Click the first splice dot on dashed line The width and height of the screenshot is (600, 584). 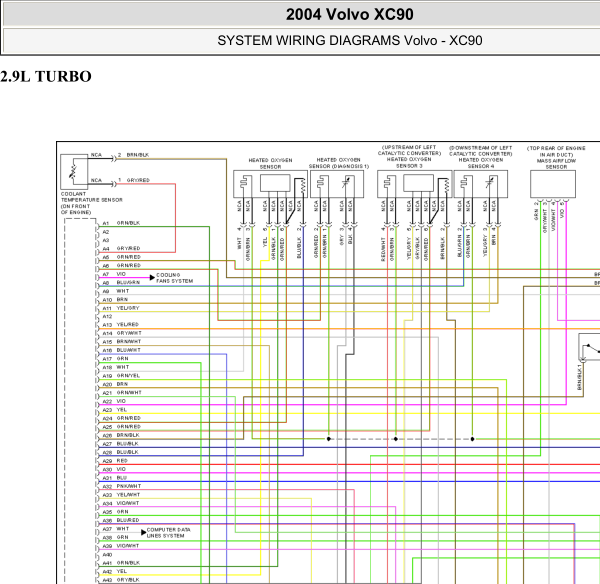tap(328, 439)
